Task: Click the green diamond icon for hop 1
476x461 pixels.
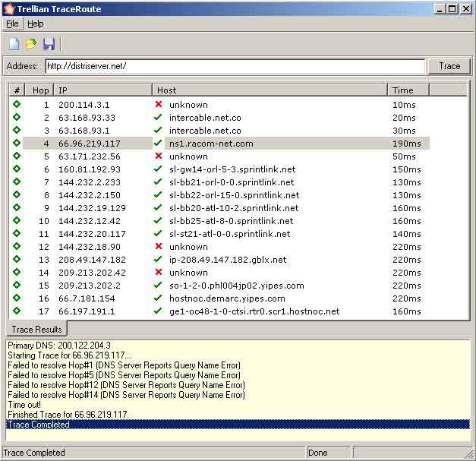Action: pos(17,104)
